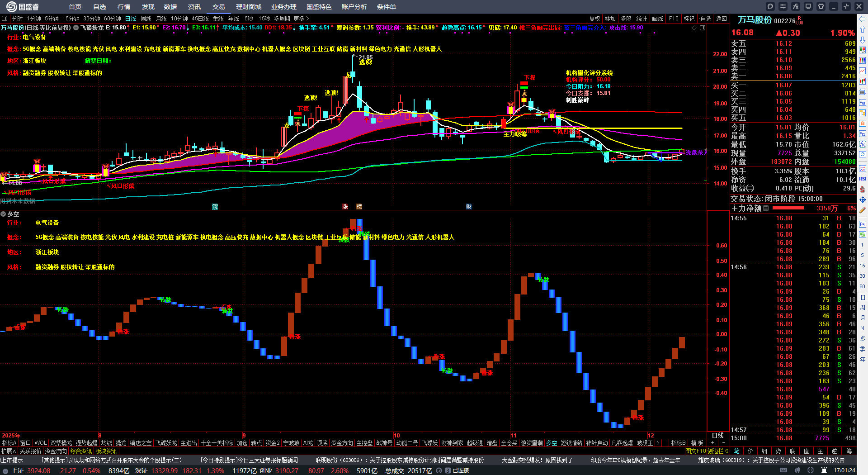Click the 多股 multi-stock button
Image resolution: width=868 pixels, height=475 pixels.
[626, 19]
